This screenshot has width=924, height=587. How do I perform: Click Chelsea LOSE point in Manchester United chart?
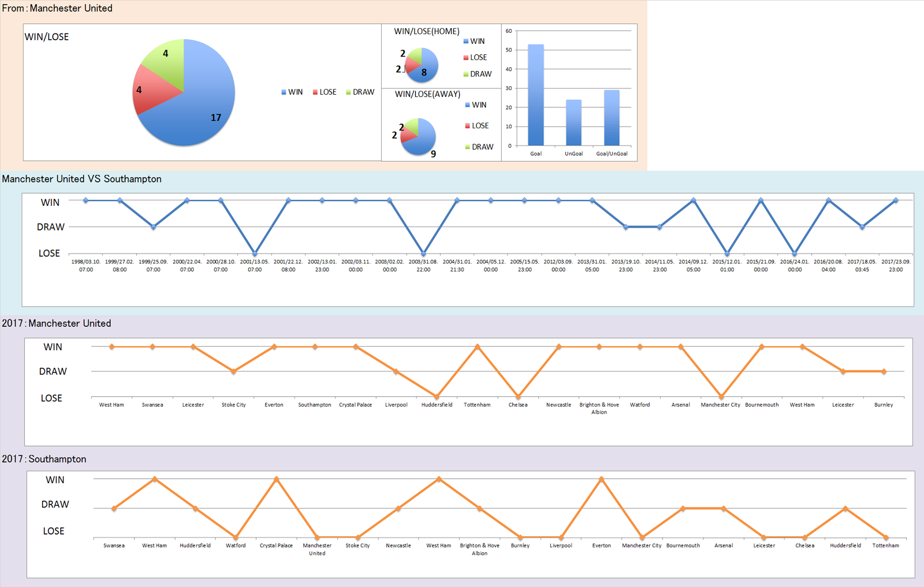[x=518, y=397]
